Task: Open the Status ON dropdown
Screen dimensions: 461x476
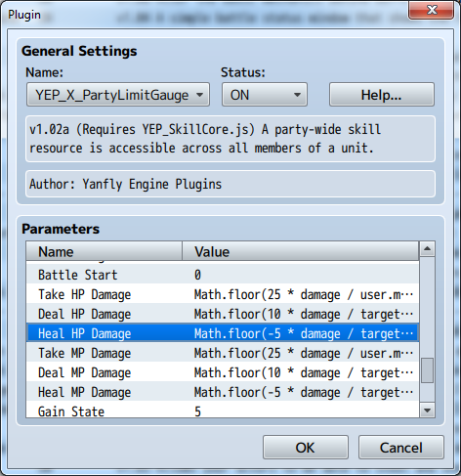Action: [x=265, y=95]
